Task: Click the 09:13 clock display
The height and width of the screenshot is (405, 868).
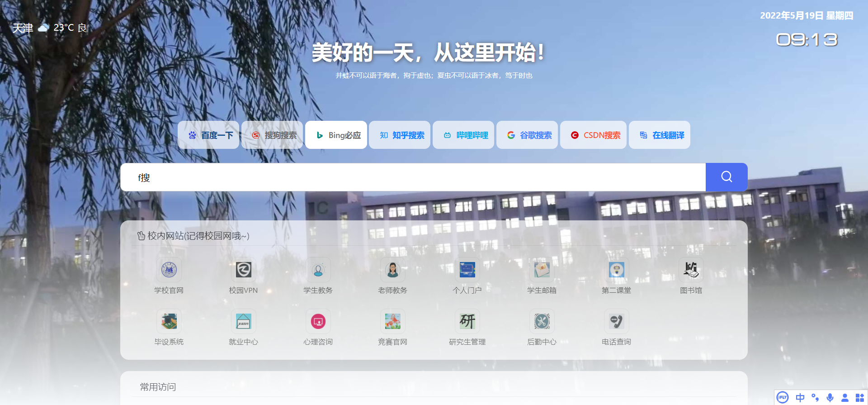Action: pyautogui.click(x=807, y=40)
